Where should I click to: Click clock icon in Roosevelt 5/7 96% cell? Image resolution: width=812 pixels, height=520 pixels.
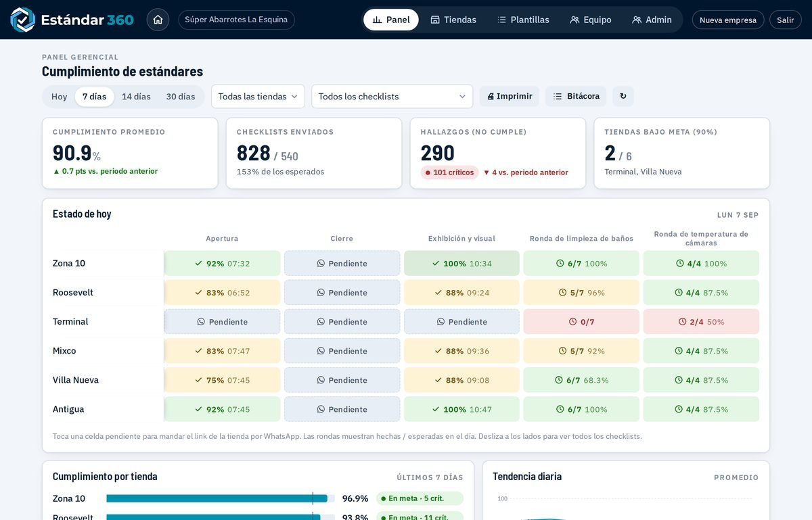coord(563,293)
